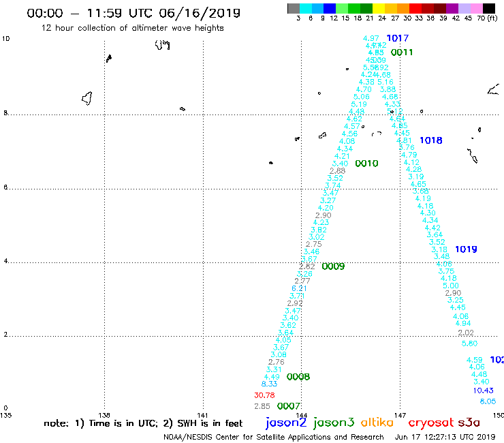Select the blue 10.43 wave height reading

coord(483,391)
